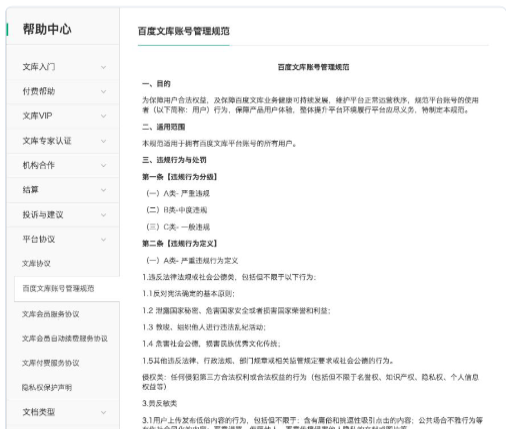This screenshot has width=506, height=435.
Task: Open the 文库付费服务协议 link
Action: pos(51,363)
